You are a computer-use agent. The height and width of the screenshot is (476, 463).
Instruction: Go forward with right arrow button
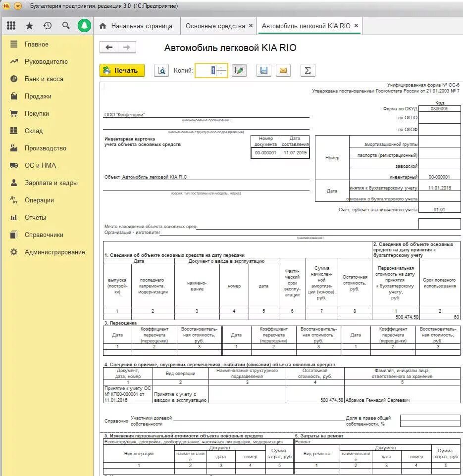[x=127, y=48]
